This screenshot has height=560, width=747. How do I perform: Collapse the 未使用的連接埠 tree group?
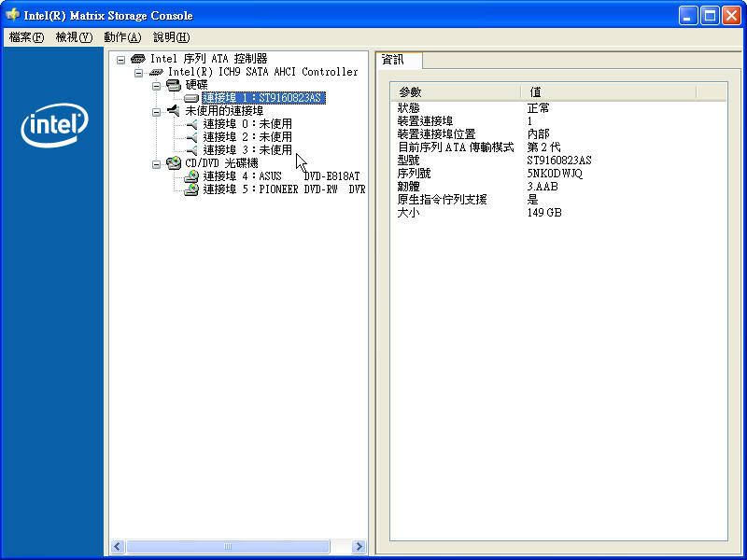pos(156,112)
